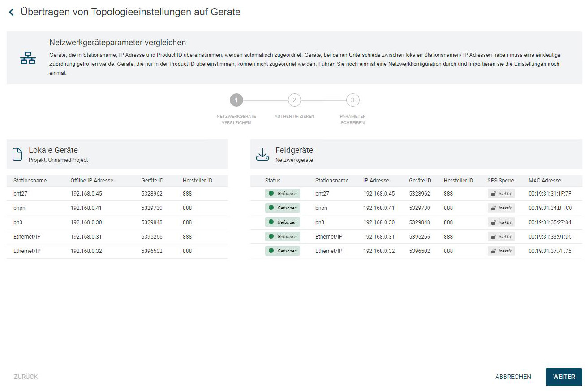The width and height of the screenshot is (588, 391).
Task: Click offline IP 192.168.0.32 in Lokale Geräte
Action: coord(86,251)
